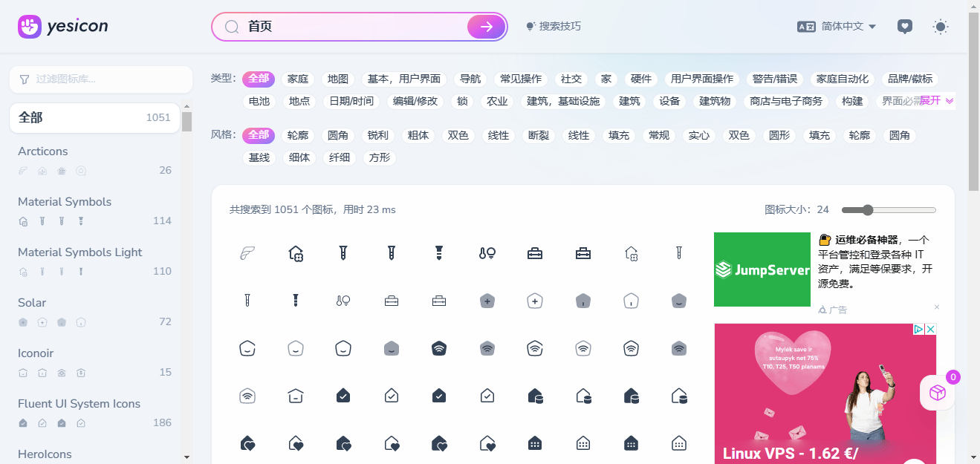Image resolution: width=980 pixels, height=464 pixels.
Task: Select the first dark house-with-checkmark icon
Action: point(343,396)
